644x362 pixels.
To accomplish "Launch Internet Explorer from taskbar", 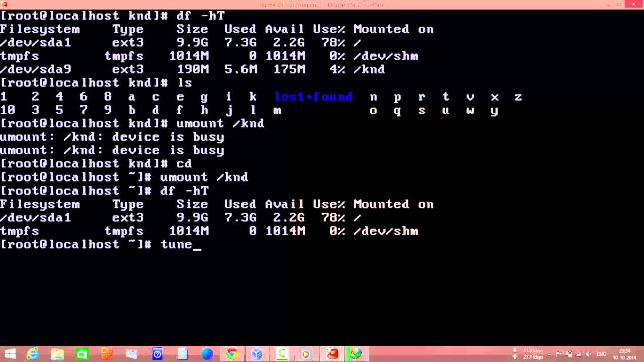I will 33,354.
